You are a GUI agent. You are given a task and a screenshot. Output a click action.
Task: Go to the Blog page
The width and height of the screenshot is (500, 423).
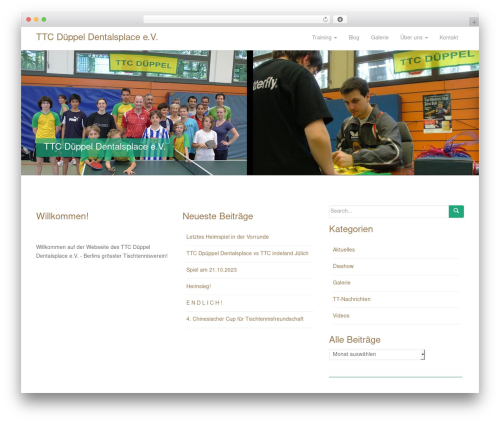pyautogui.click(x=354, y=37)
